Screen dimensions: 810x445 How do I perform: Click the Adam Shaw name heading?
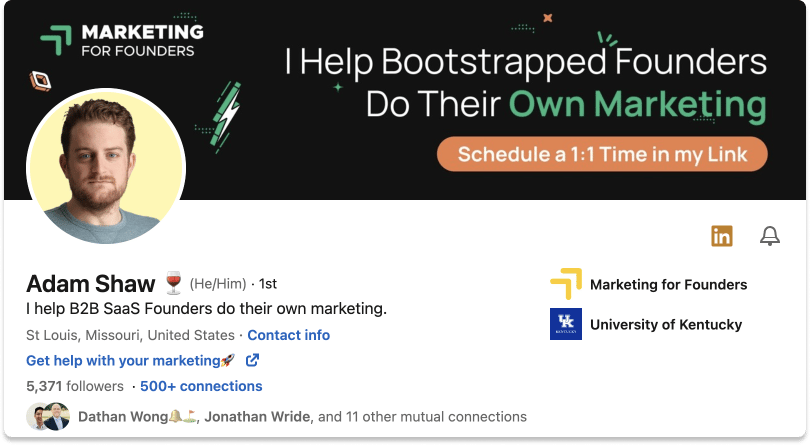click(90, 284)
